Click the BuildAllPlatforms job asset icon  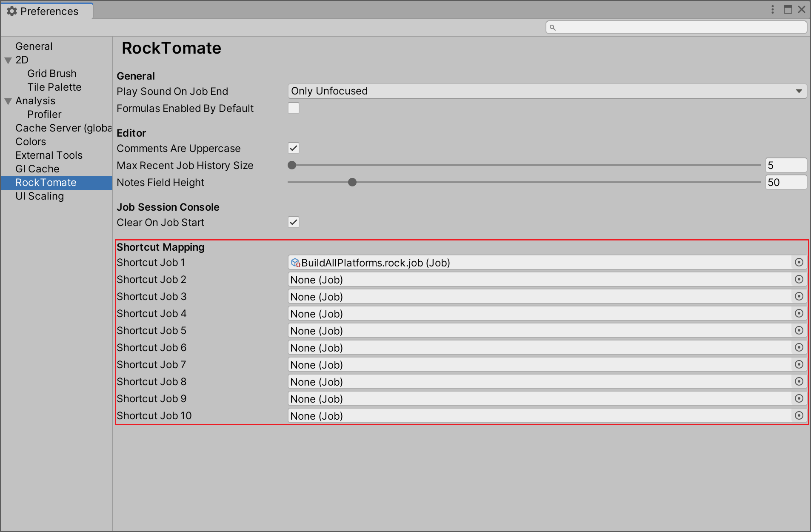pos(295,263)
